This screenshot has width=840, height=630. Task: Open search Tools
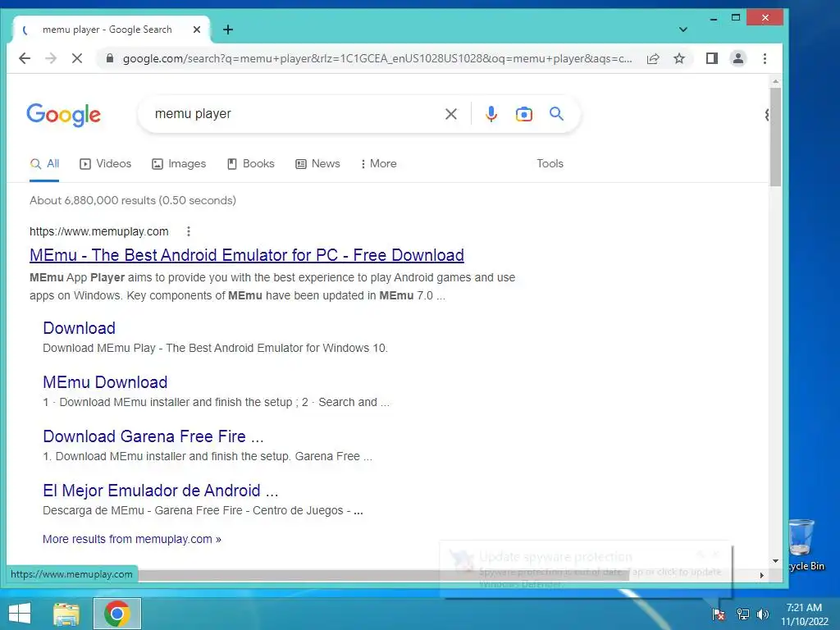tap(550, 163)
